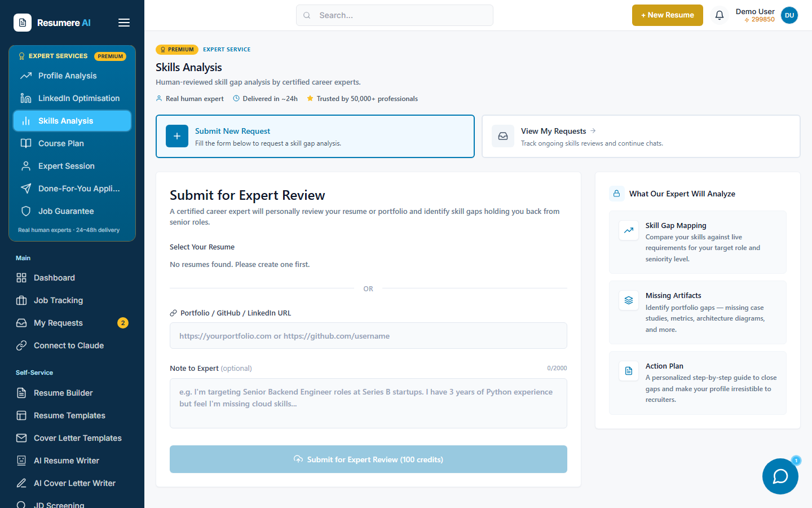Click the Job Tracking briefcase icon
Image resolution: width=812 pixels, height=508 pixels.
point(21,300)
